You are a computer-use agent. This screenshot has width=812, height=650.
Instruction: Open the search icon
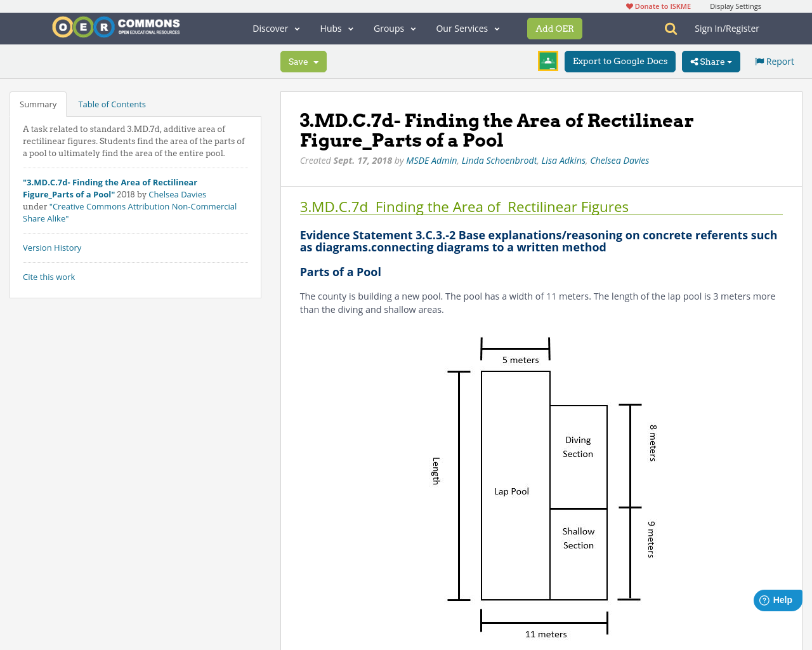(x=669, y=28)
